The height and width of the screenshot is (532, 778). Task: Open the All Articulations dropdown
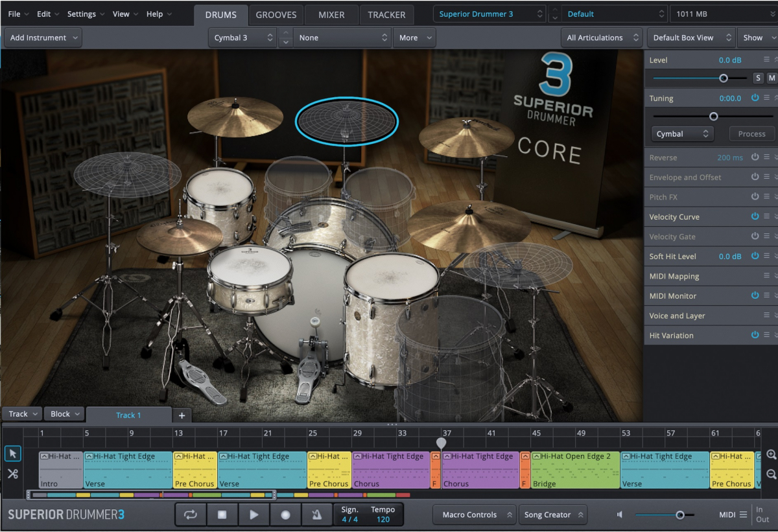(x=602, y=38)
